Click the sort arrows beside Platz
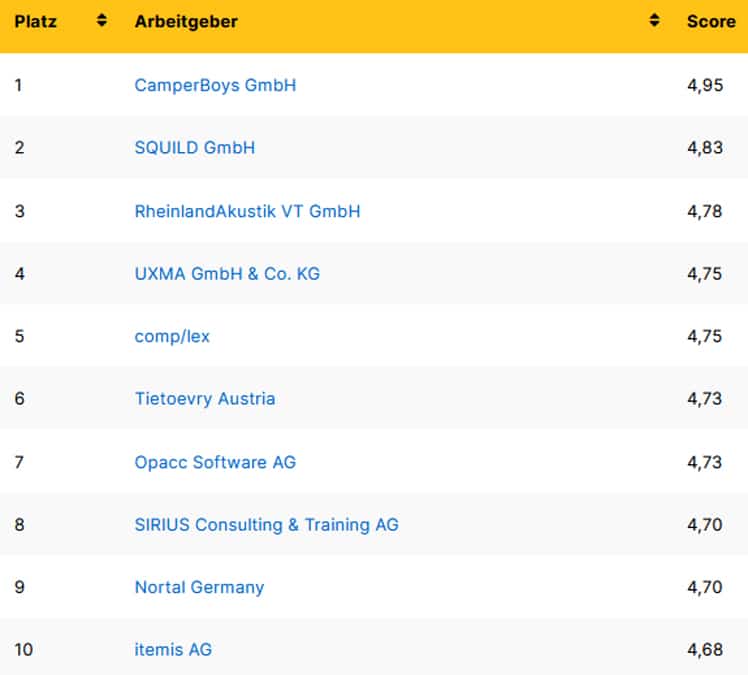 tap(101, 21)
